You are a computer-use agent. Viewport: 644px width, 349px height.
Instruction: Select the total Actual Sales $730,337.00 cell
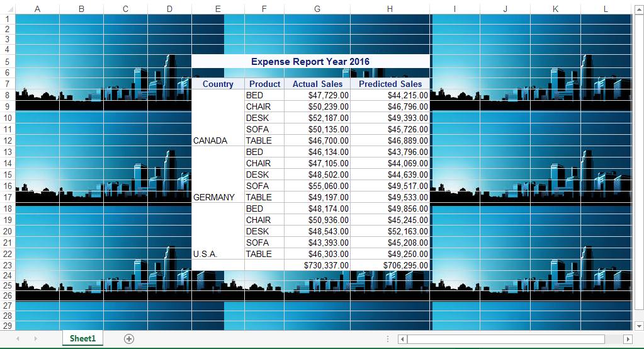pos(317,265)
